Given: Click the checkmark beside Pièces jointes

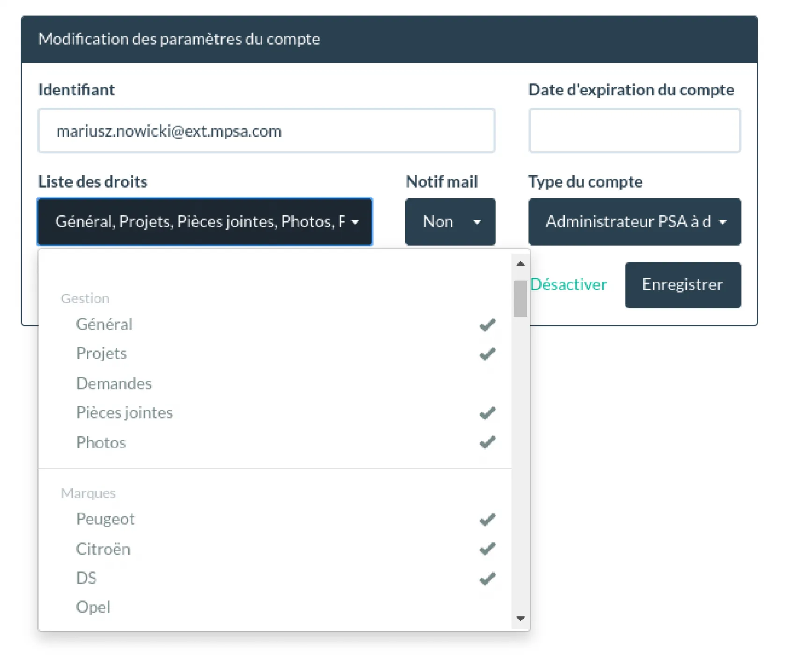Looking at the screenshot, I should click(x=487, y=413).
